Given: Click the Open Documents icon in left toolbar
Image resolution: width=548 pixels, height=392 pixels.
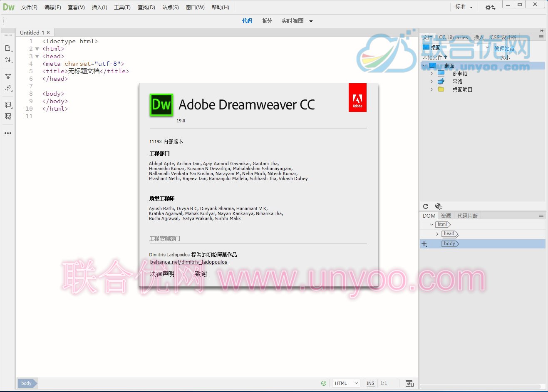Looking at the screenshot, I should point(8,48).
